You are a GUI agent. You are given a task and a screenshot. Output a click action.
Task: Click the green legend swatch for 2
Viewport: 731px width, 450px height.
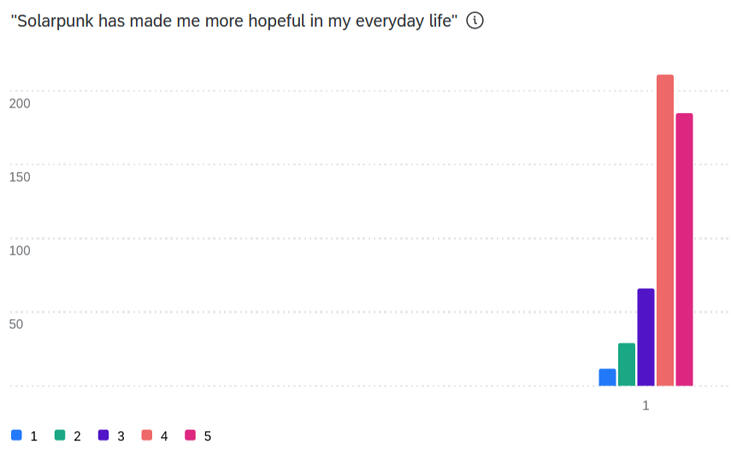point(60,436)
